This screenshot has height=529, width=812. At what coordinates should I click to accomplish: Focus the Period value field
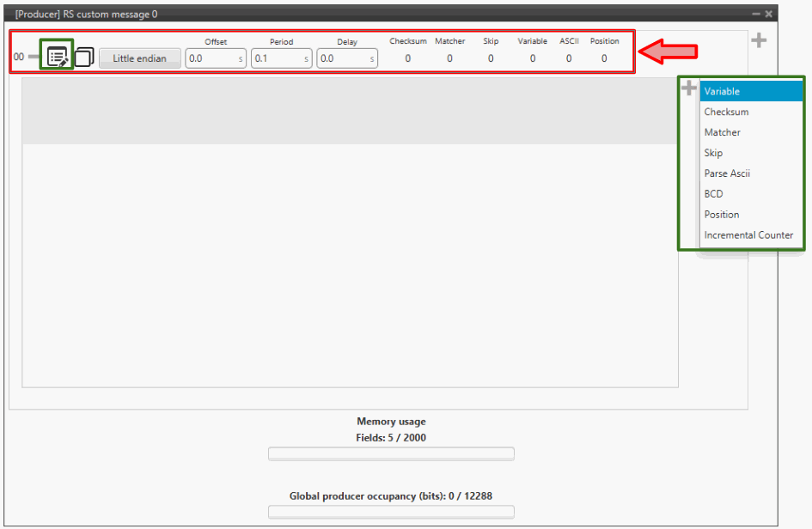point(277,58)
